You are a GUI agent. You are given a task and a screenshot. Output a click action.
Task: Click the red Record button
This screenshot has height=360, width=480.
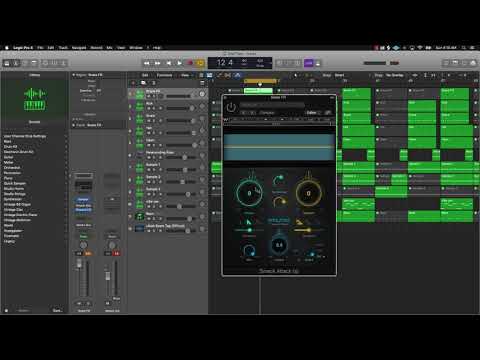[x=190, y=63]
